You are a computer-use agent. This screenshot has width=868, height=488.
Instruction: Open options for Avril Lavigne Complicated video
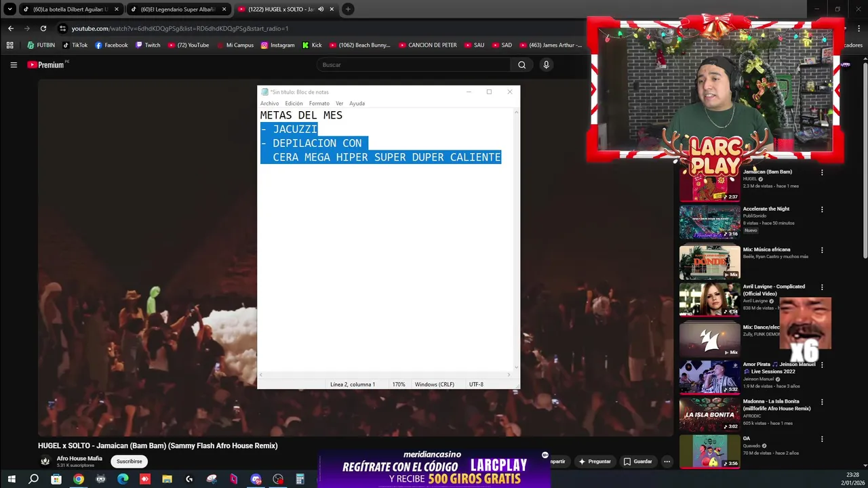tap(822, 287)
